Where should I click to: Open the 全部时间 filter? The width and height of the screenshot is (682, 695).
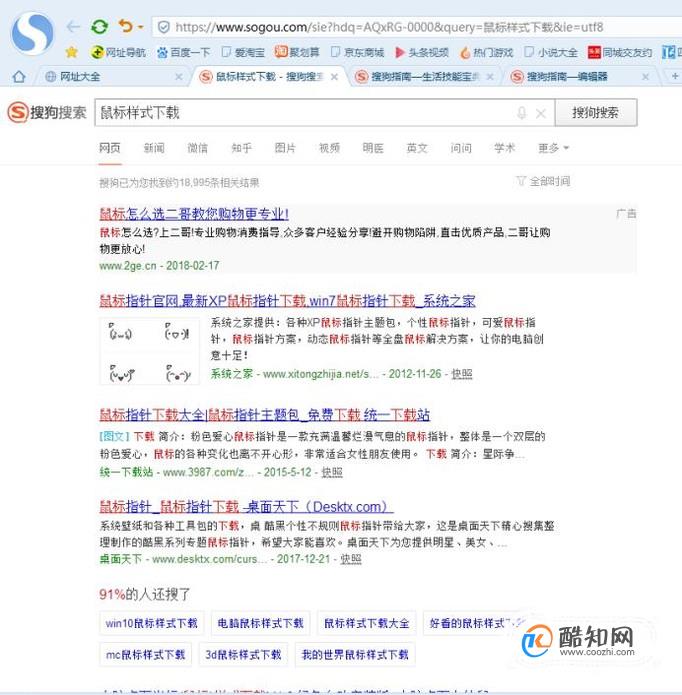pyautogui.click(x=543, y=181)
